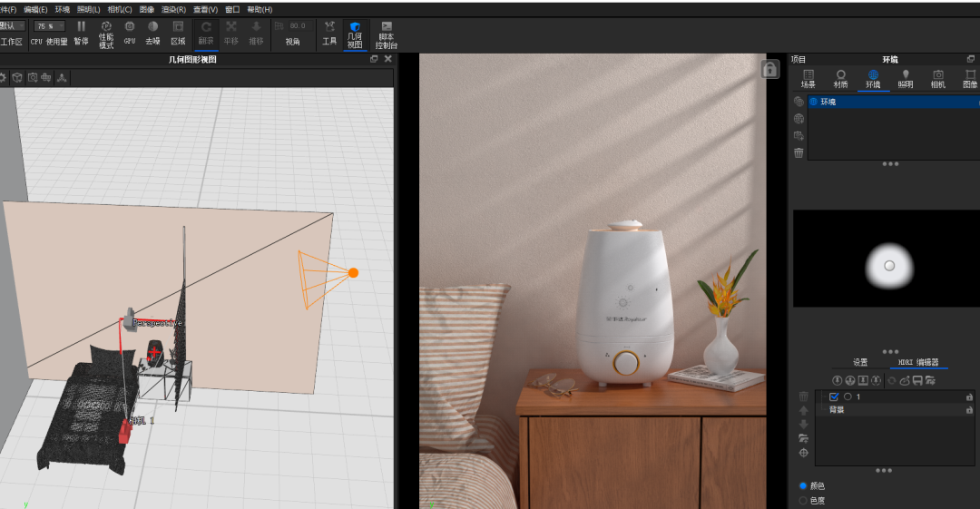
Task: Open the 默认 workspace dropdown
Action: click(12, 26)
